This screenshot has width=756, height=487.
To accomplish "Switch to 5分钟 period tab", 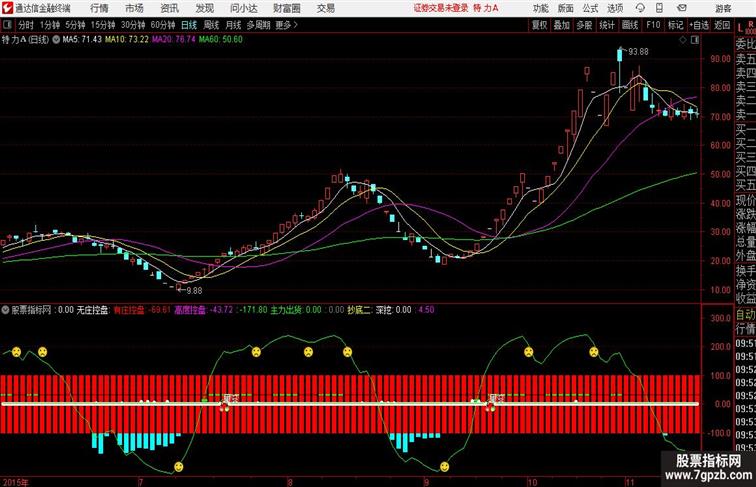I will [x=75, y=25].
